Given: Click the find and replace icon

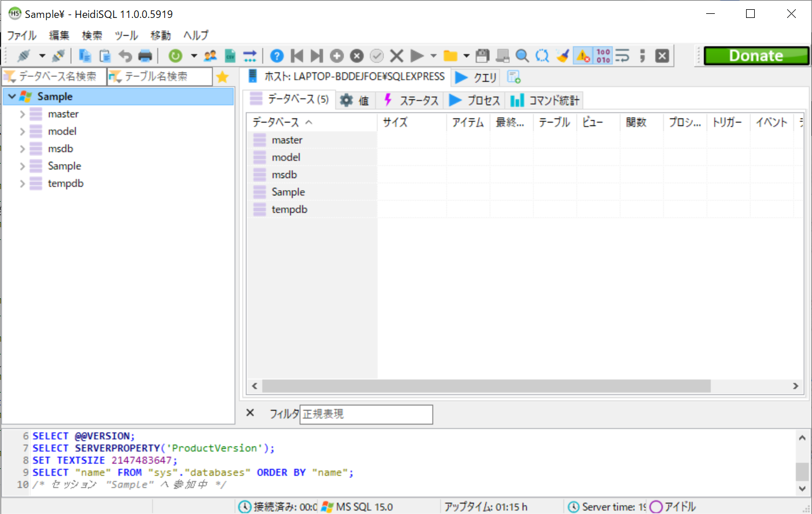Looking at the screenshot, I should tap(542, 56).
